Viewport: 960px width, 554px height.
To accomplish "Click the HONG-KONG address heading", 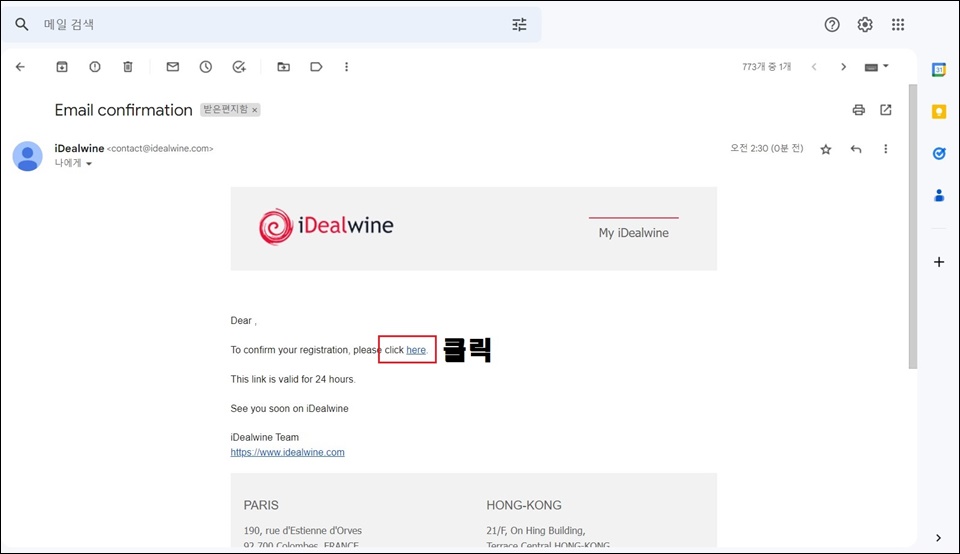I will (523, 505).
